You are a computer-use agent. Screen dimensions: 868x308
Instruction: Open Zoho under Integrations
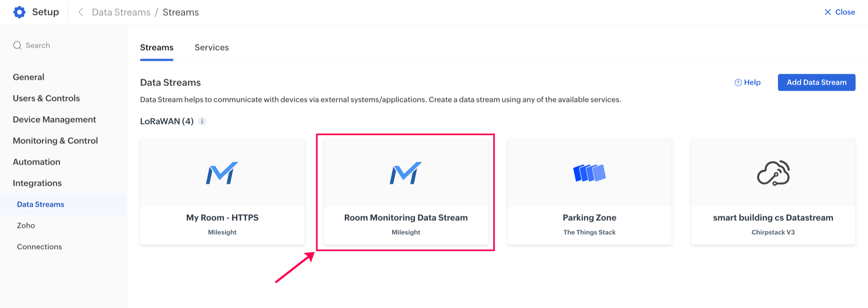(x=26, y=226)
